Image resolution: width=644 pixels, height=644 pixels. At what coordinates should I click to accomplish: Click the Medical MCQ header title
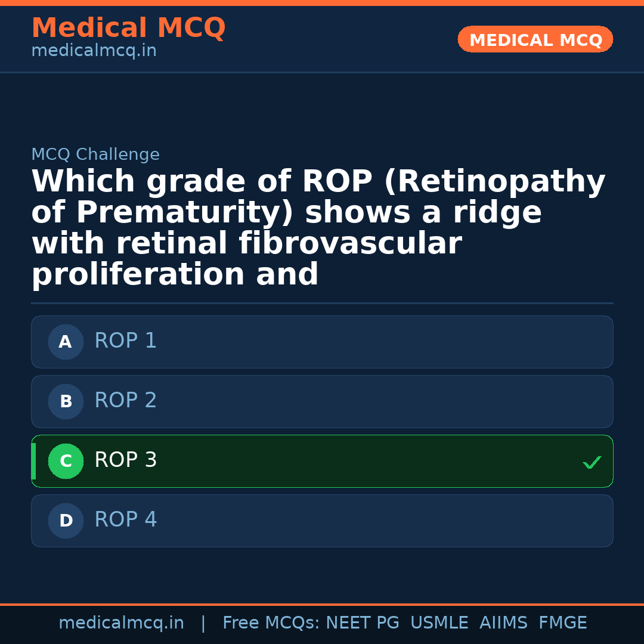[x=128, y=28]
